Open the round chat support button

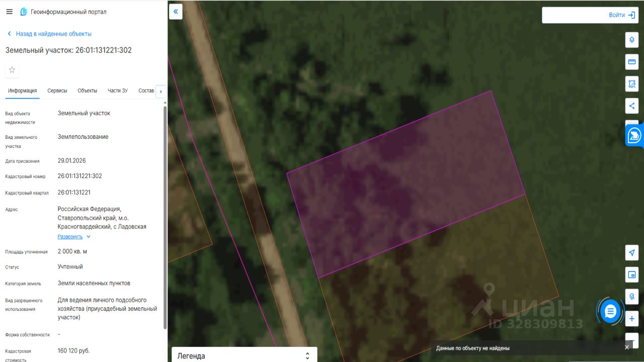610,312
